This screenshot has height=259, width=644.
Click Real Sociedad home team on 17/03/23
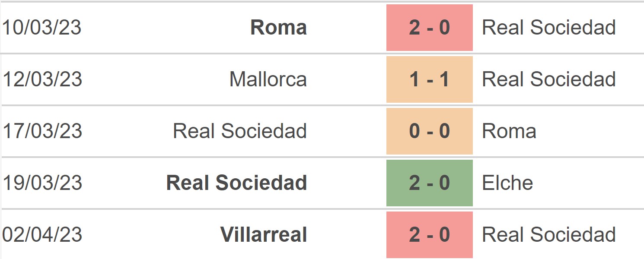tap(240, 131)
